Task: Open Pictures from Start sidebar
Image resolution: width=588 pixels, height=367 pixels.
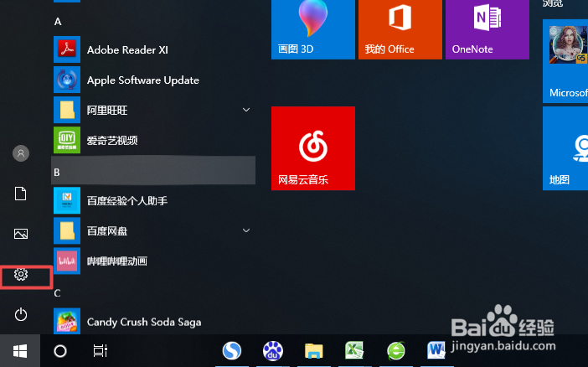Action: point(21,234)
